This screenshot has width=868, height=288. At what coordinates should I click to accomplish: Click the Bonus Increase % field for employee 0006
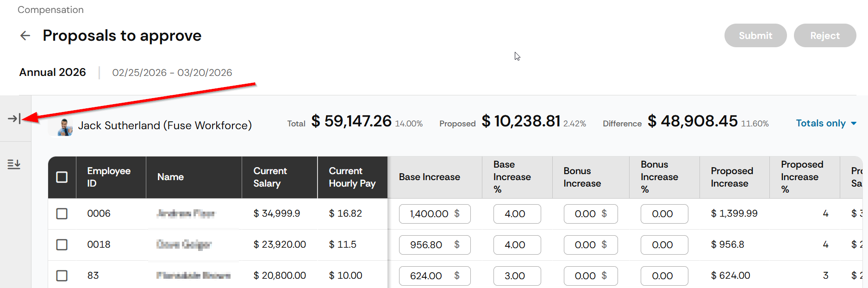[x=664, y=213]
